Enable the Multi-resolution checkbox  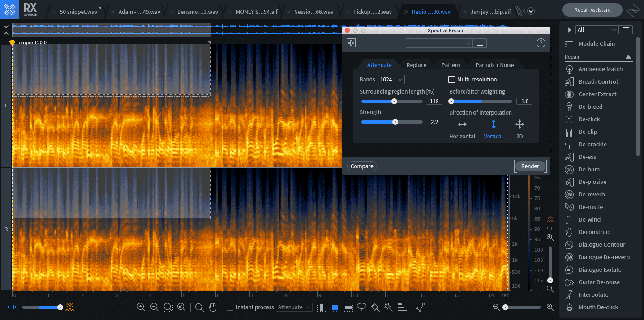click(451, 80)
